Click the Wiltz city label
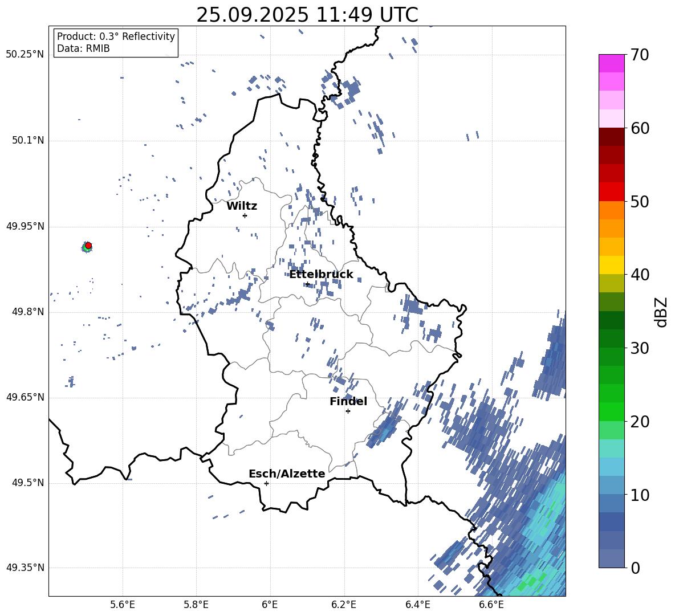This screenshot has height=616, width=675. 242,206
